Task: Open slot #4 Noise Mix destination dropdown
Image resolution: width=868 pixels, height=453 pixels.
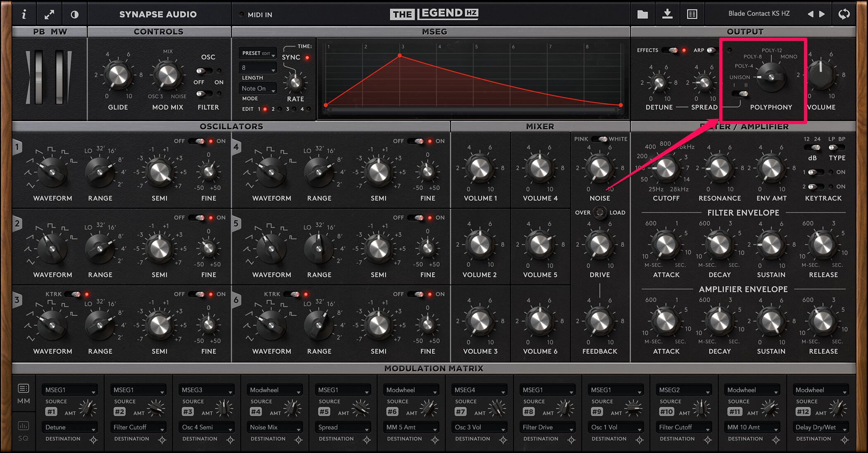Action: pyautogui.click(x=274, y=427)
